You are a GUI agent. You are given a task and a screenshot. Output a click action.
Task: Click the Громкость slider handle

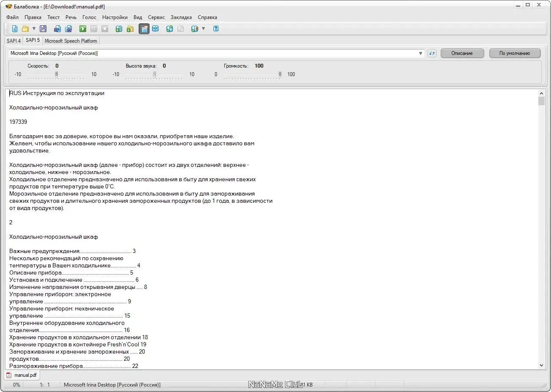point(280,74)
